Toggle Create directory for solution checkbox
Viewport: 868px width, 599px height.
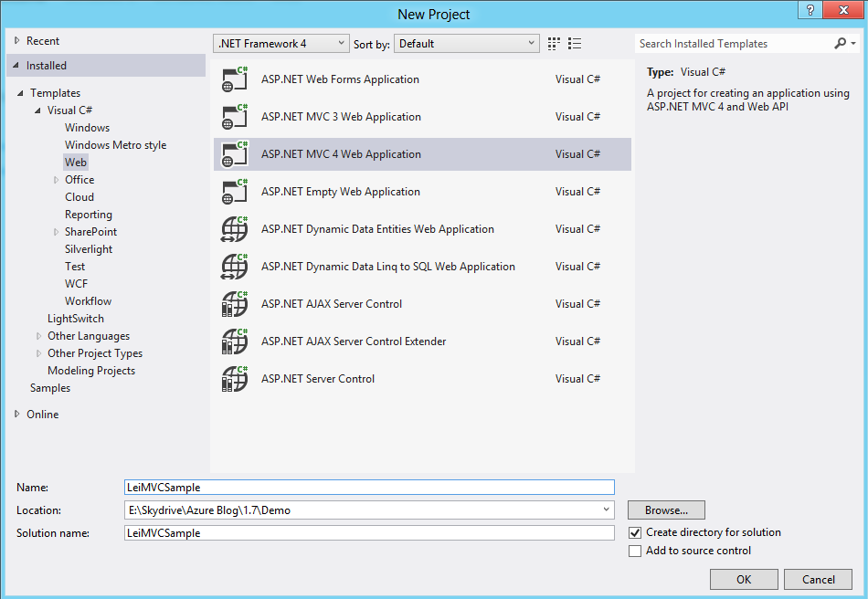coord(635,532)
